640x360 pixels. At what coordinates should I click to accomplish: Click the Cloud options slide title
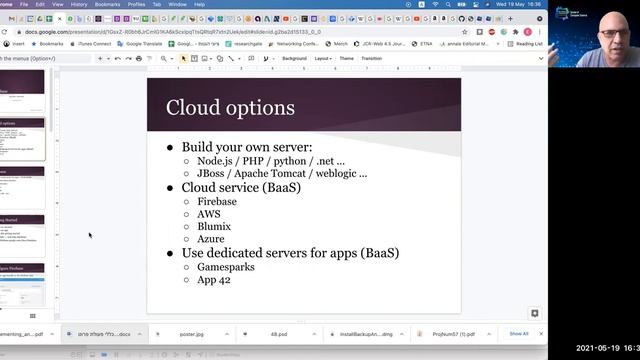click(230, 108)
